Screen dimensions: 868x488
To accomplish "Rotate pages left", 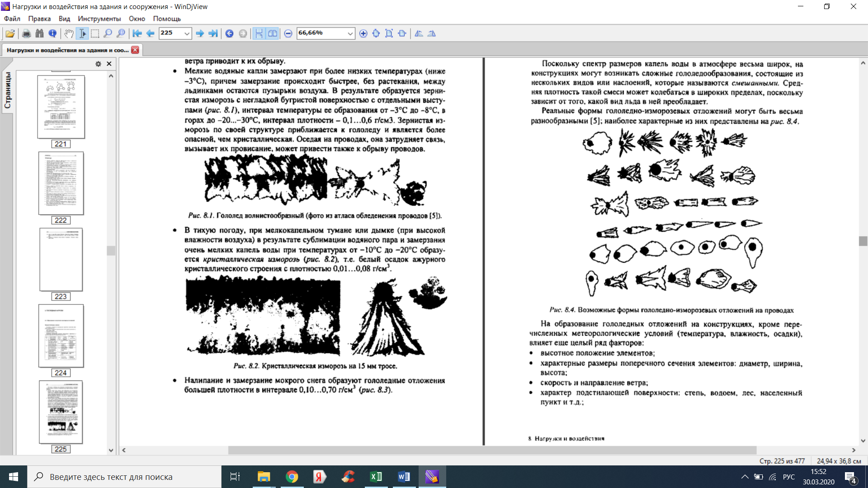I will tap(419, 33).
